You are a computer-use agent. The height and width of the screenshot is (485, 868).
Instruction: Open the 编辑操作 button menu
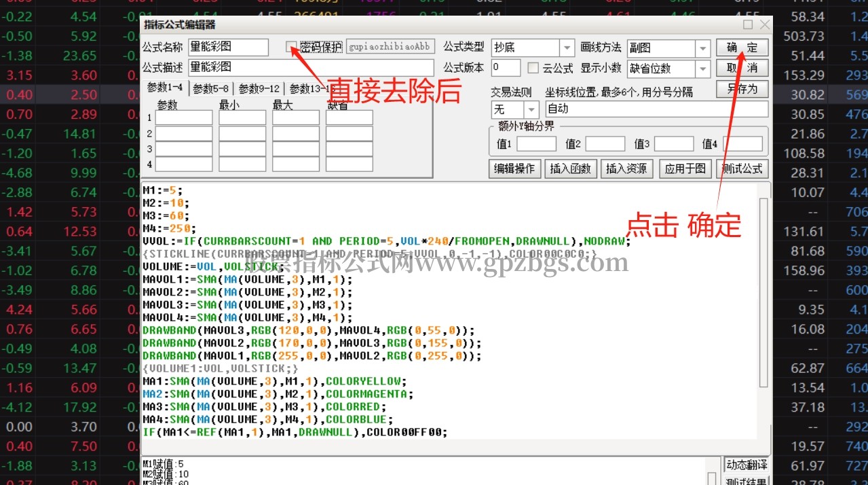[514, 168]
